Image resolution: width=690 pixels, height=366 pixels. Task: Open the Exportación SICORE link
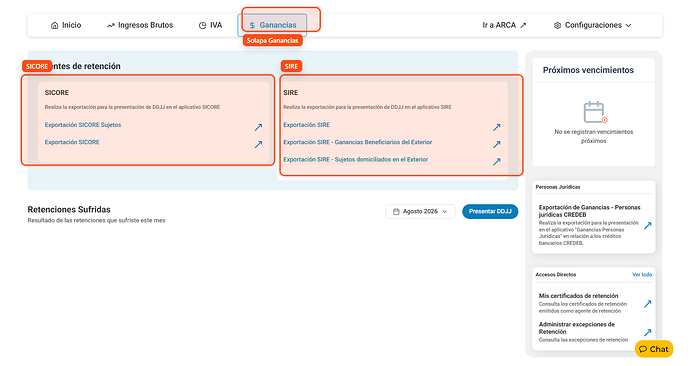pos(72,142)
